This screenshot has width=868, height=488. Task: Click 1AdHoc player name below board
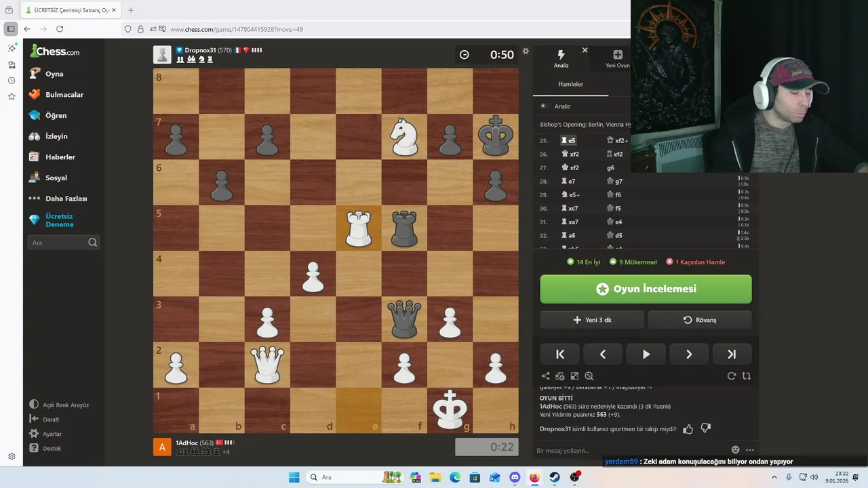186,443
